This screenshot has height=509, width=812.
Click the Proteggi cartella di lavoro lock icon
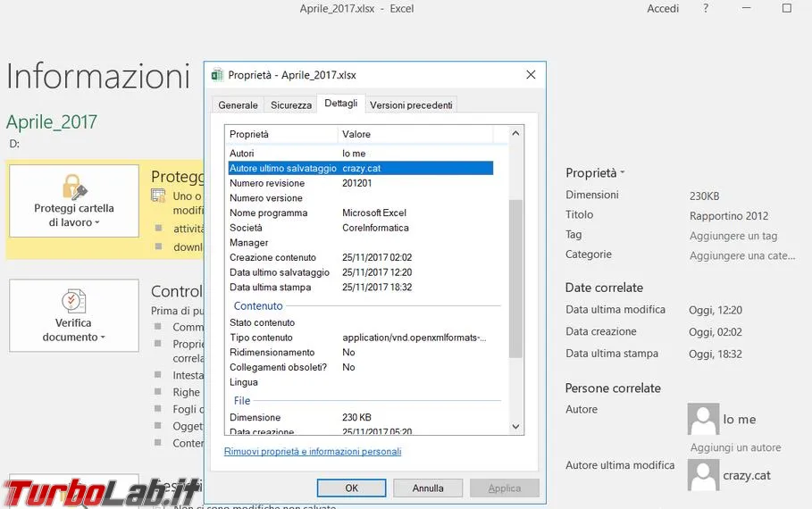tap(74, 187)
